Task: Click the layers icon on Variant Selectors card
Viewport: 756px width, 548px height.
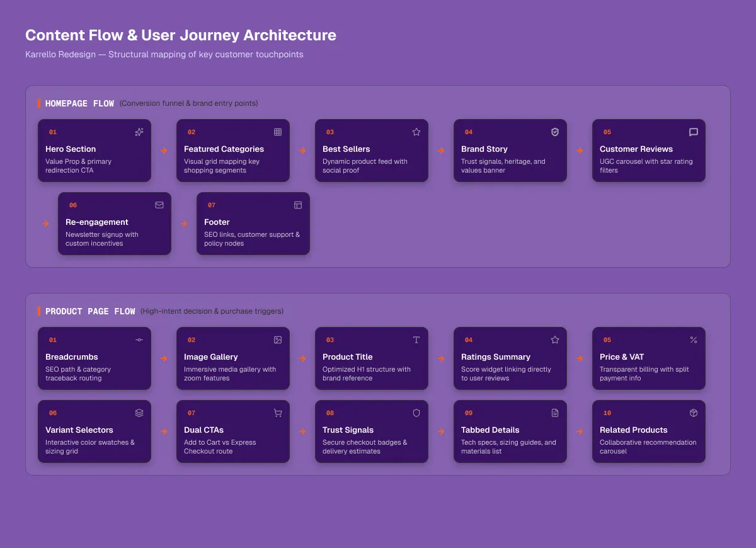Action: 139,413
